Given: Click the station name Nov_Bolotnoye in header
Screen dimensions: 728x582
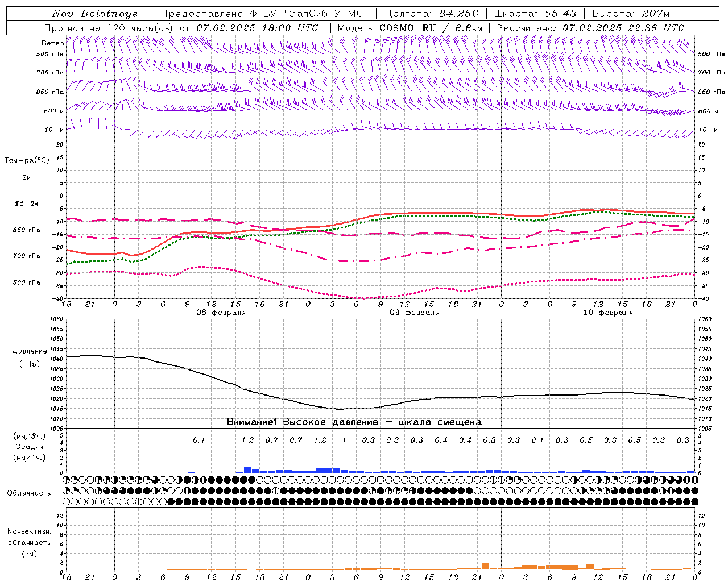Looking at the screenshot, I should tap(95, 14).
